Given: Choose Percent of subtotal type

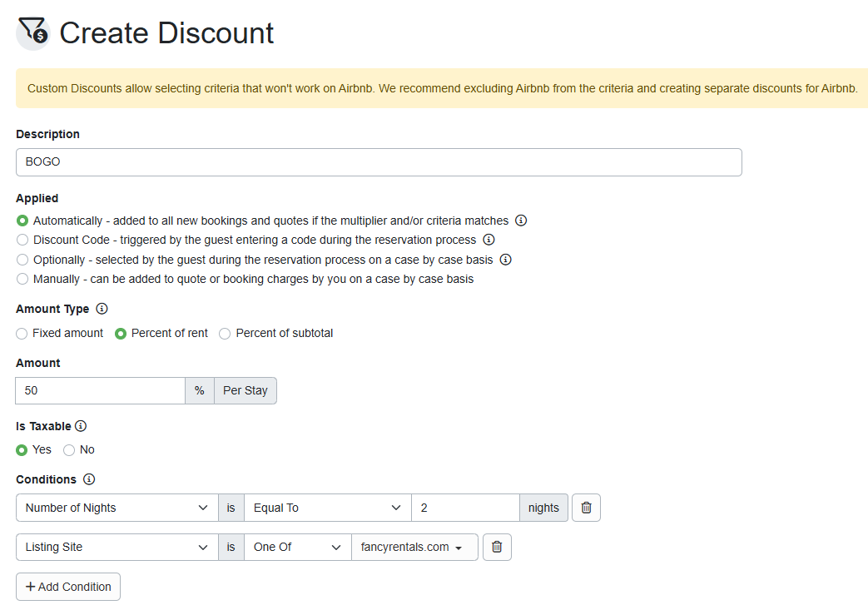Looking at the screenshot, I should coord(225,334).
